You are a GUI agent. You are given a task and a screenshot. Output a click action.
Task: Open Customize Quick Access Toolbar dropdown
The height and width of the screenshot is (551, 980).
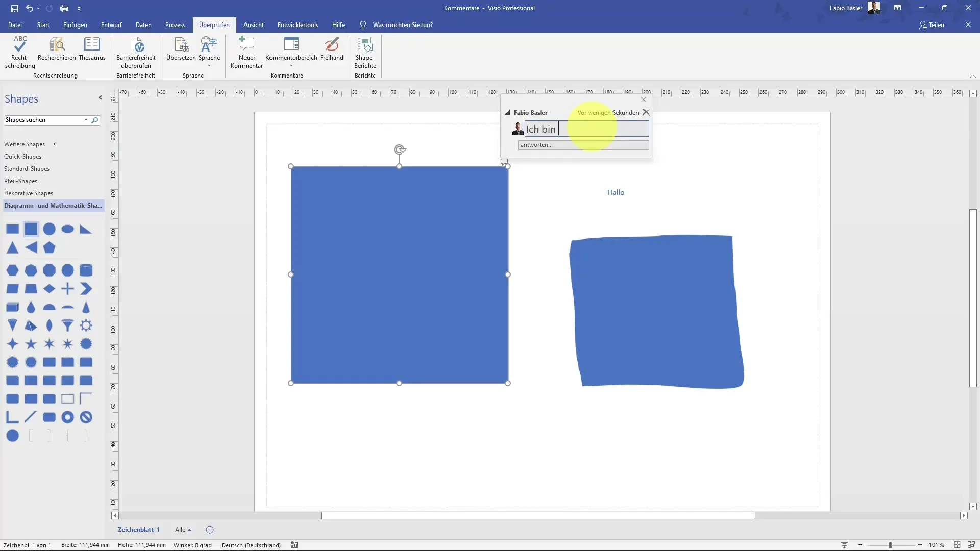pyautogui.click(x=79, y=8)
